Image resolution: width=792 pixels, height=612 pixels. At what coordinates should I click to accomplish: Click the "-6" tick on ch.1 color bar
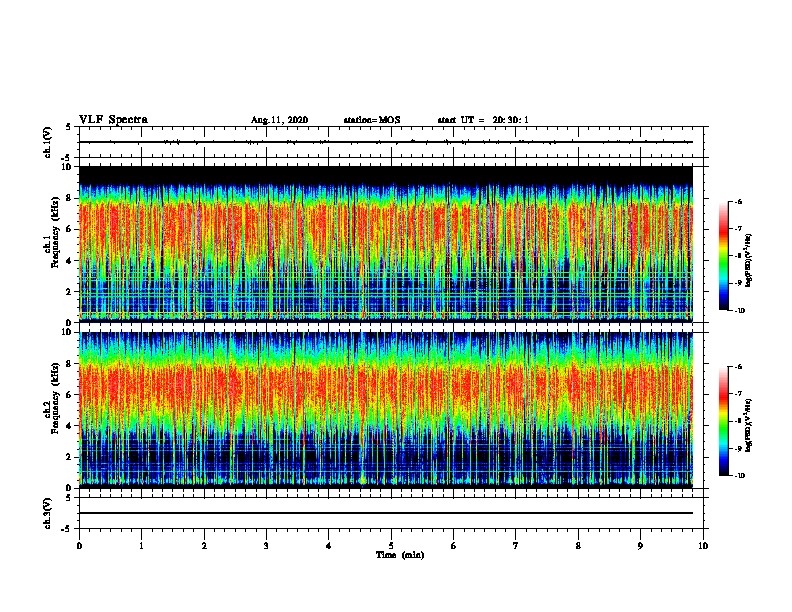pyautogui.click(x=737, y=201)
